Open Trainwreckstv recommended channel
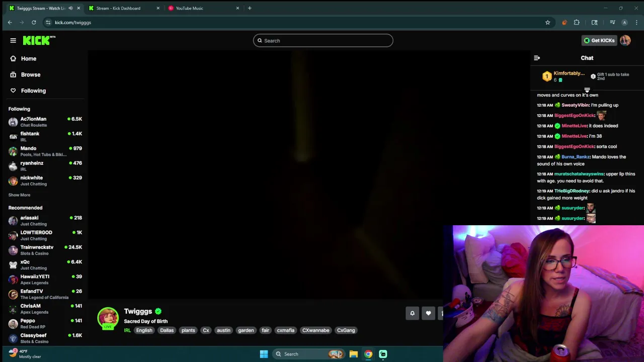This screenshot has height=362, width=644. pyautogui.click(x=45, y=250)
